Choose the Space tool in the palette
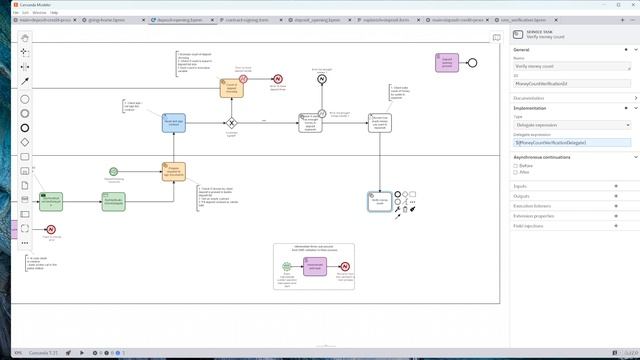 (x=25, y=67)
